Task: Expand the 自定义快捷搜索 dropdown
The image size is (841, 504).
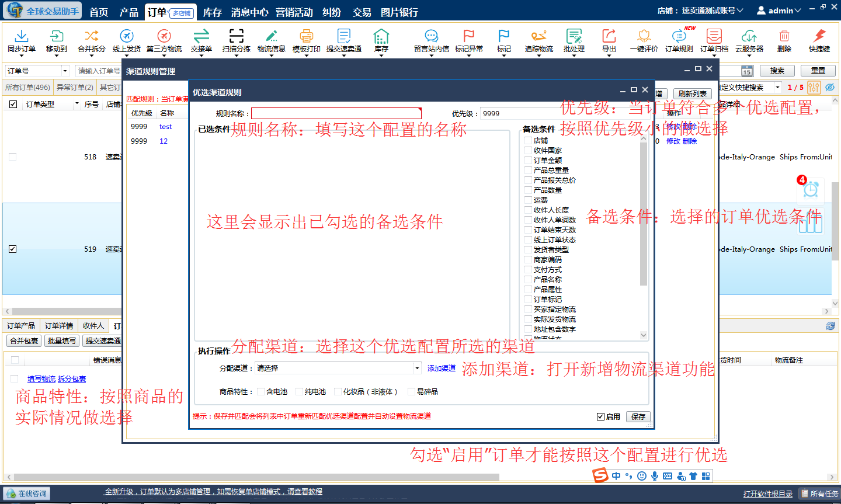Action: point(777,87)
